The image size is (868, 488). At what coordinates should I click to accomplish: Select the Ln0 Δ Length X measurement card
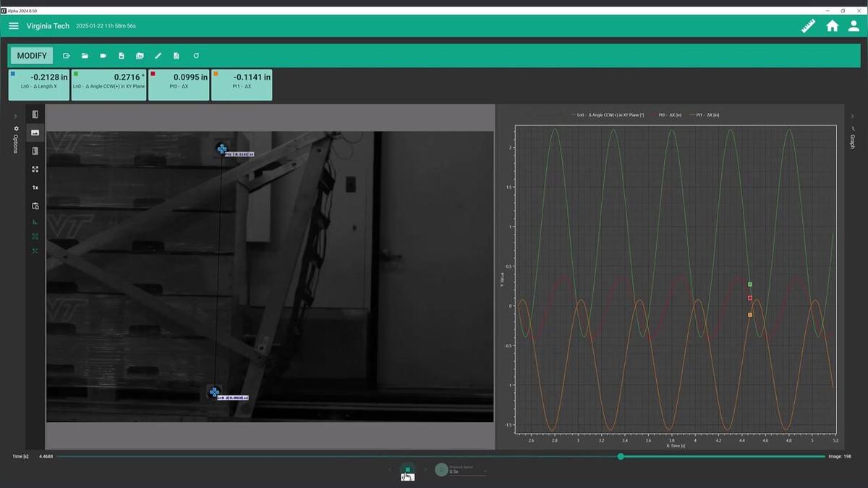(x=38, y=85)
